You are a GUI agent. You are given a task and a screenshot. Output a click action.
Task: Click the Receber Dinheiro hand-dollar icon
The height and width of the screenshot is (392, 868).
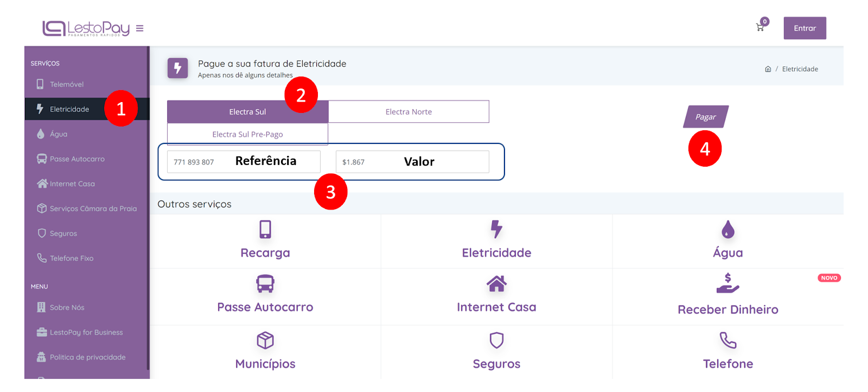click(728, 283)
